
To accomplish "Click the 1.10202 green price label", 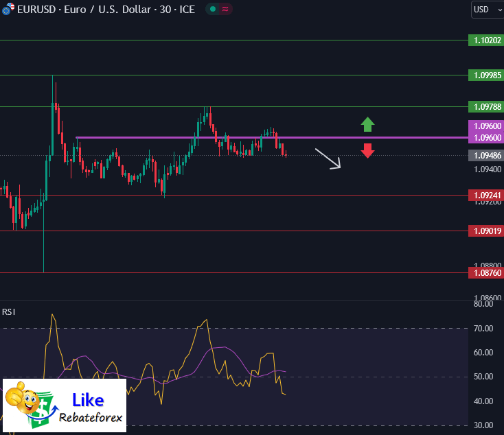I will [x=486, y=40].
